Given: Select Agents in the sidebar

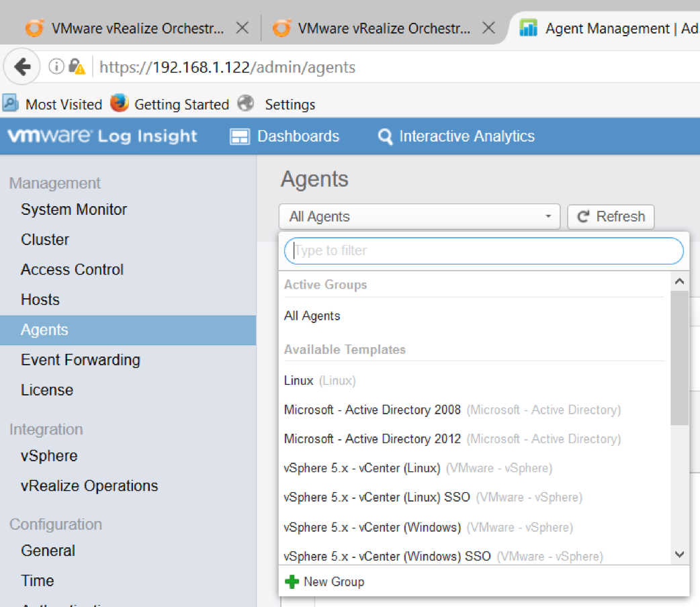Looking at the screenshot, I should tap(128, 330).
